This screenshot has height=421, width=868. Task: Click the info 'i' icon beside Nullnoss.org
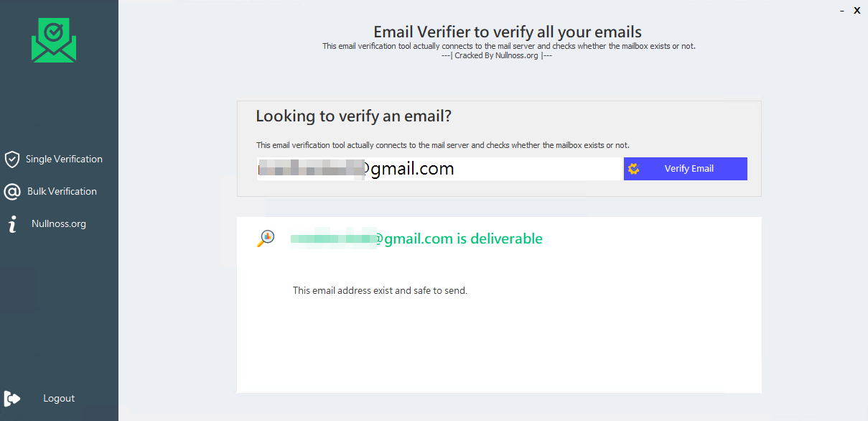click(x=11, y=224)
